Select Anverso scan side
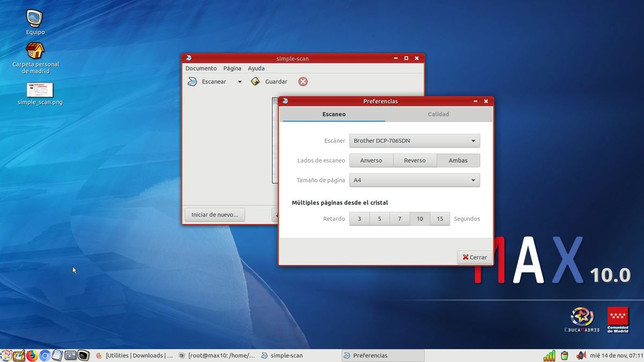 click(x=371, y=160)
